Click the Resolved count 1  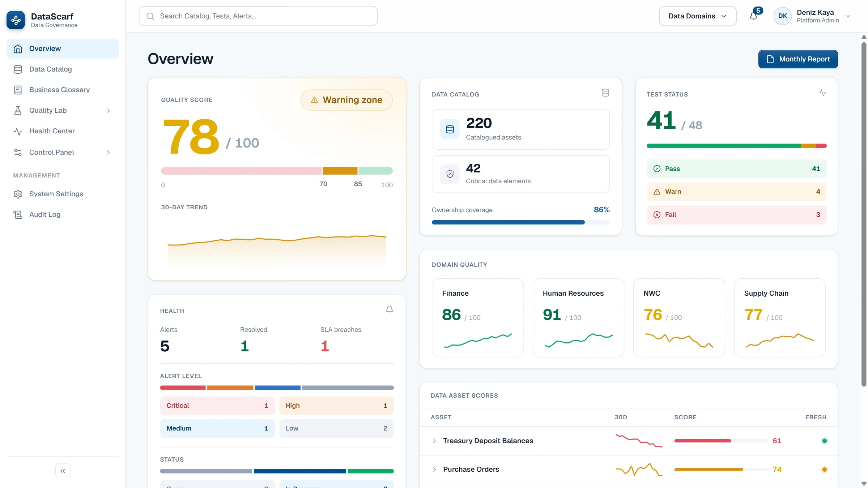(245, 346)
